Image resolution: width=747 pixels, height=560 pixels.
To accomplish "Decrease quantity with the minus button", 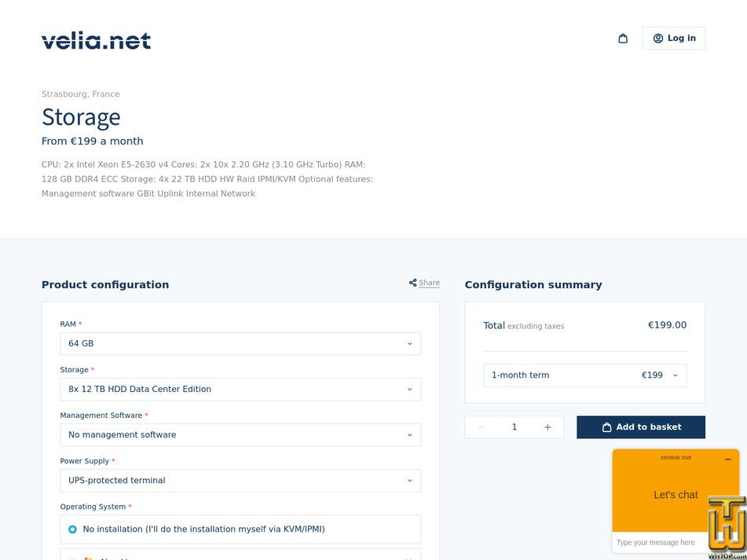I will pos(482,427).
